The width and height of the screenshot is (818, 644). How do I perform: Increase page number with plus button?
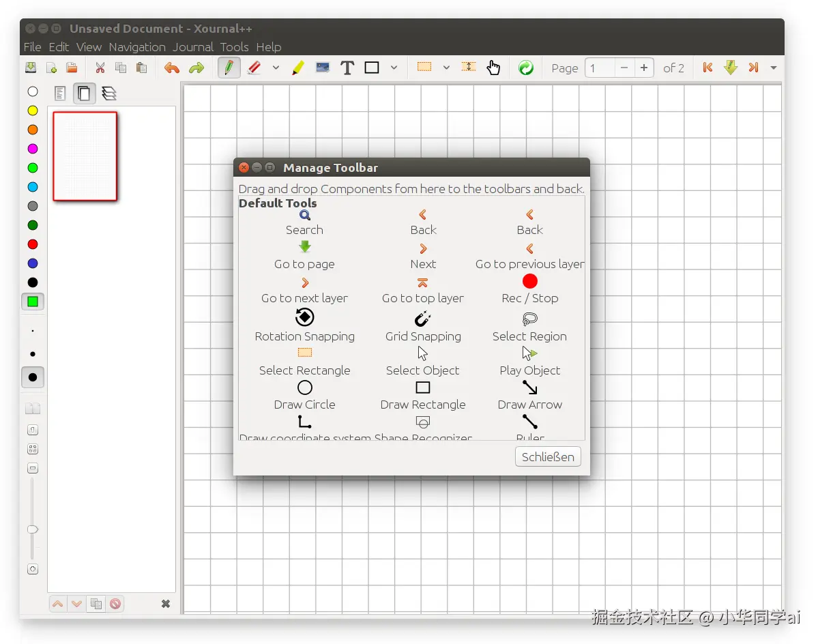pyautogui.click(x=644, y=68)
